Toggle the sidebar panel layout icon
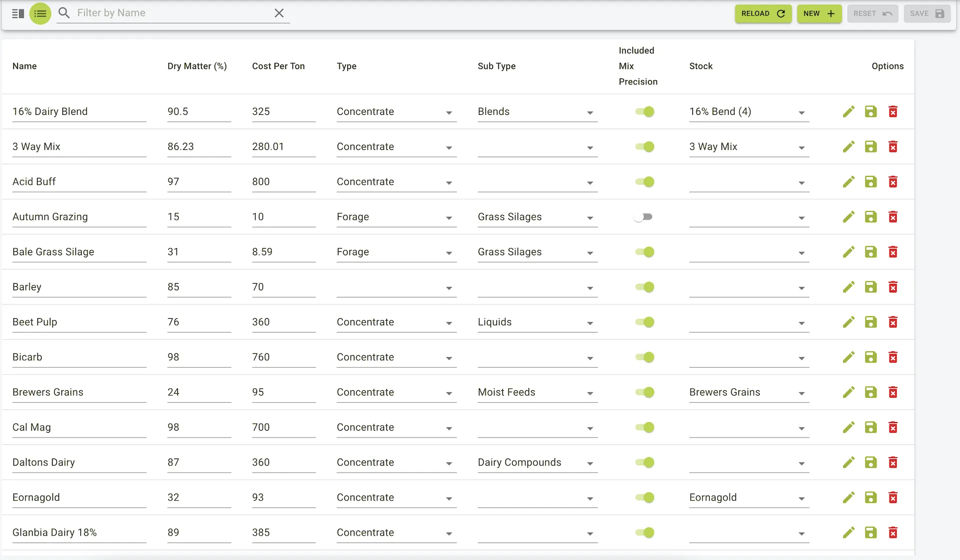The height and width of the screenshot is (560, 960). point(18,13)
